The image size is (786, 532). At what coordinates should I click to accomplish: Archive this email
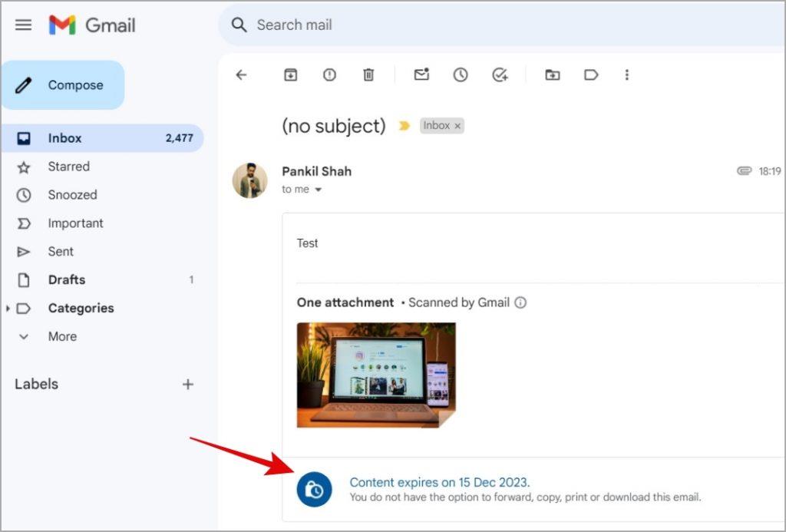(x=291, y=74)
